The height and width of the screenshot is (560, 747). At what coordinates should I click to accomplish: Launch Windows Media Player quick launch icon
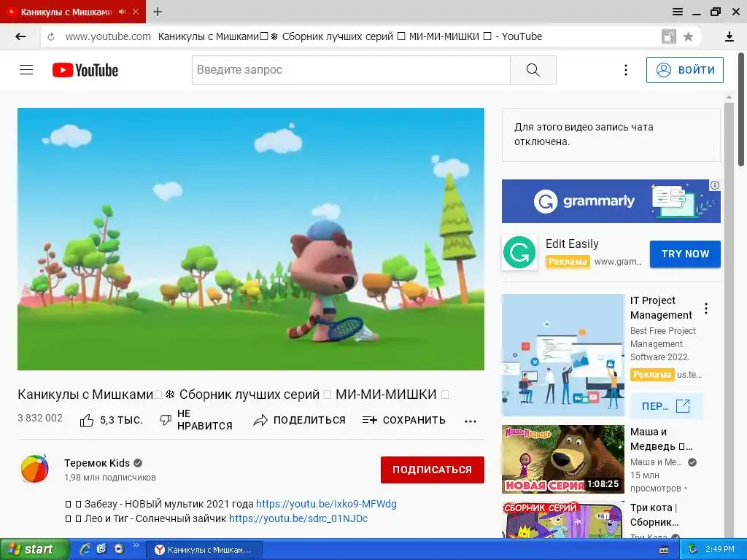click(x=119, y=549)
